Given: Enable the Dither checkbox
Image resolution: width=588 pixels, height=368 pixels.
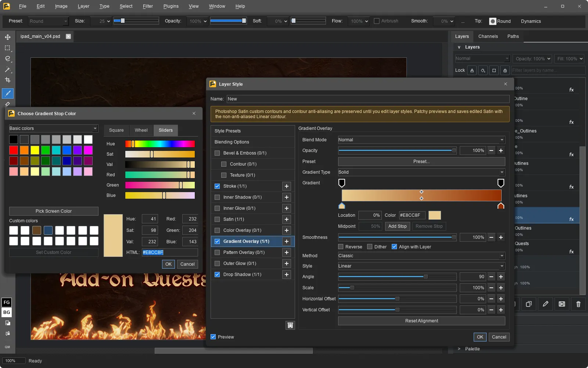Looking at the screenshot, I should point(370,247).
